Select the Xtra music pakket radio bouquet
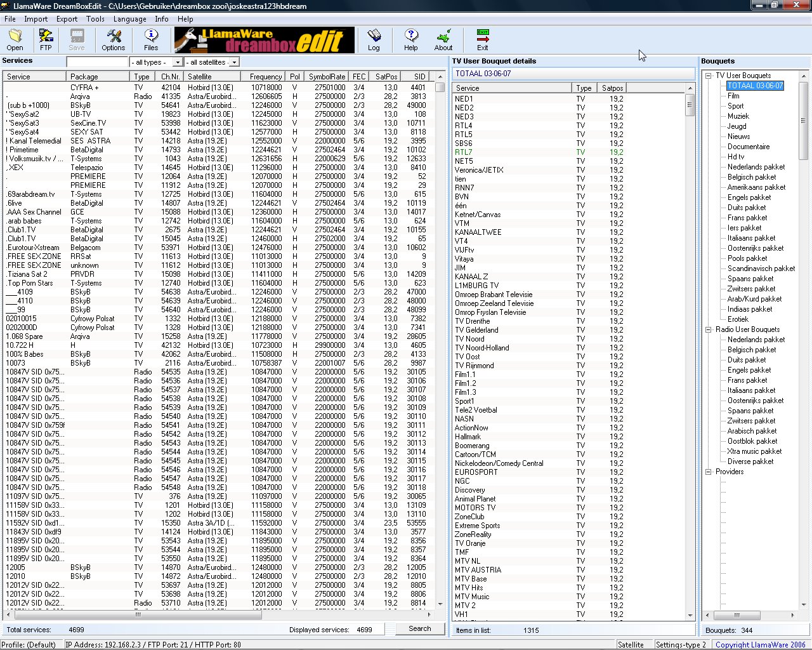This screenshot has height=650, width=812. coord(754,451)
